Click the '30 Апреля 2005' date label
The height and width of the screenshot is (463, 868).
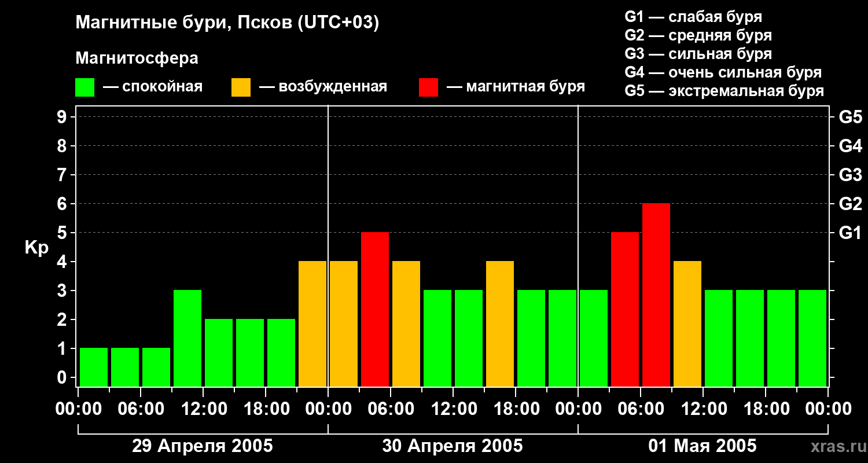pyautogui.click(x=453, y=446)
